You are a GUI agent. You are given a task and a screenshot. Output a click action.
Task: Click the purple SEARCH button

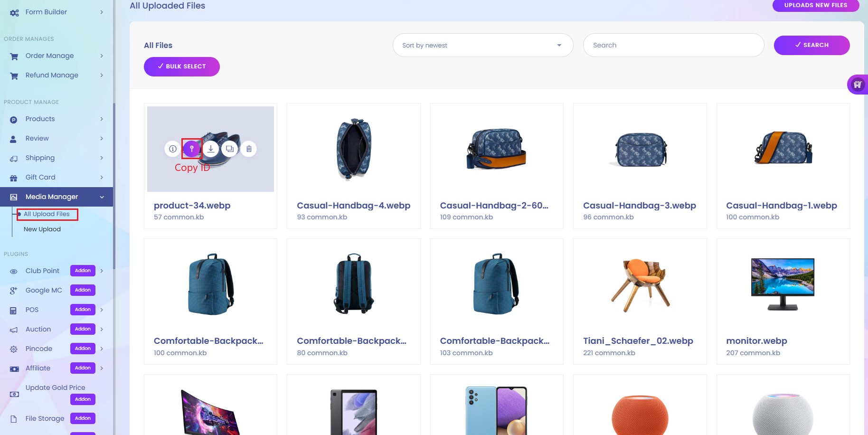click(812, 45)
